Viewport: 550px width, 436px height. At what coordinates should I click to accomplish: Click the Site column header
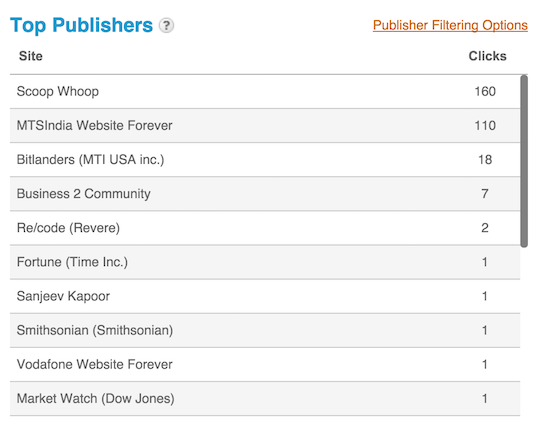31,56
